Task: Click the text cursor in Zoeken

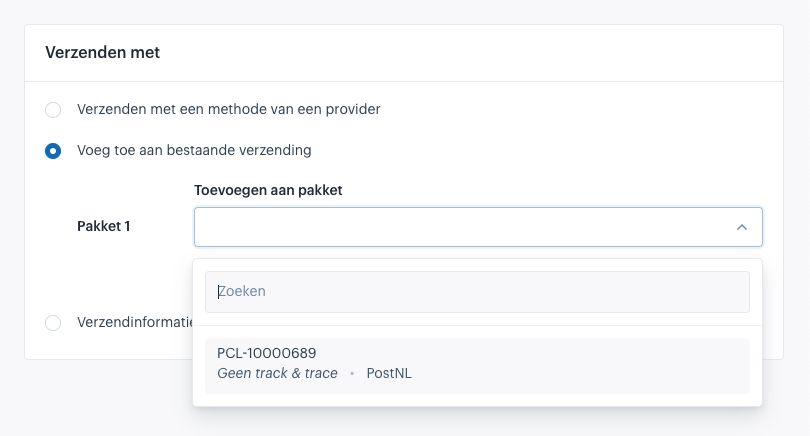Action: 219,292
